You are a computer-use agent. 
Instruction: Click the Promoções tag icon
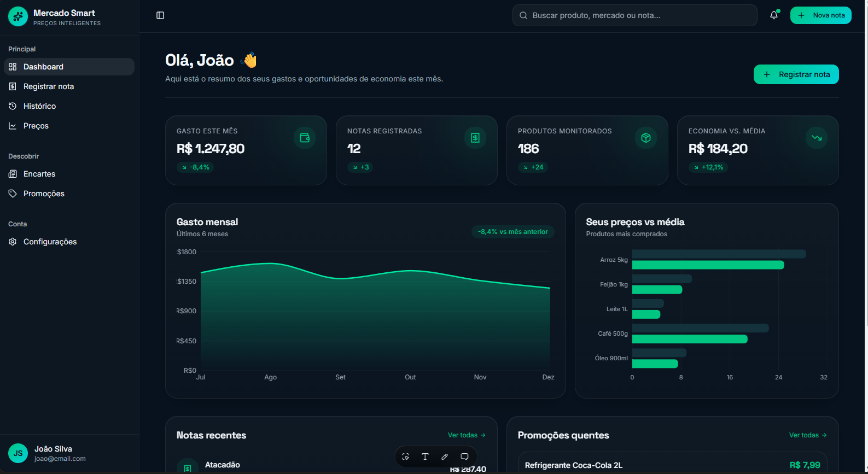[x=13, y=194]
